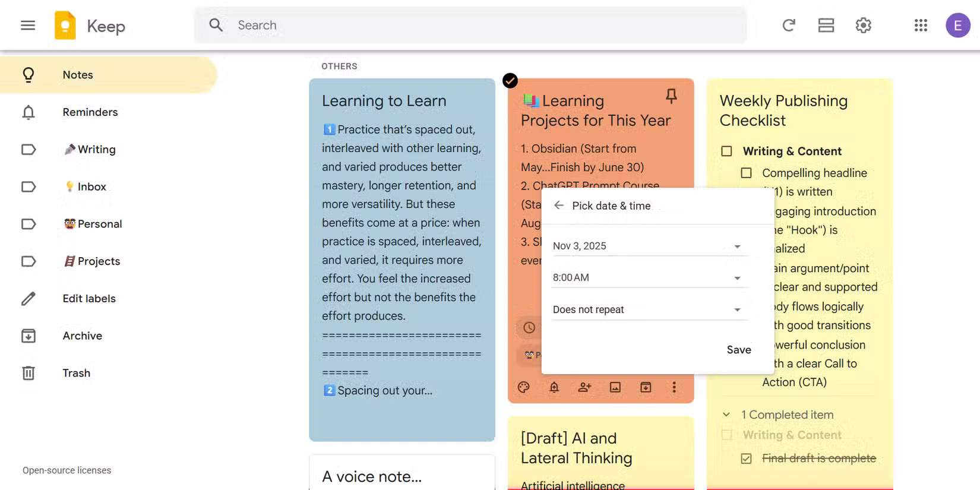Save the reminder
The image size is (980, 490).
point(739,350)
